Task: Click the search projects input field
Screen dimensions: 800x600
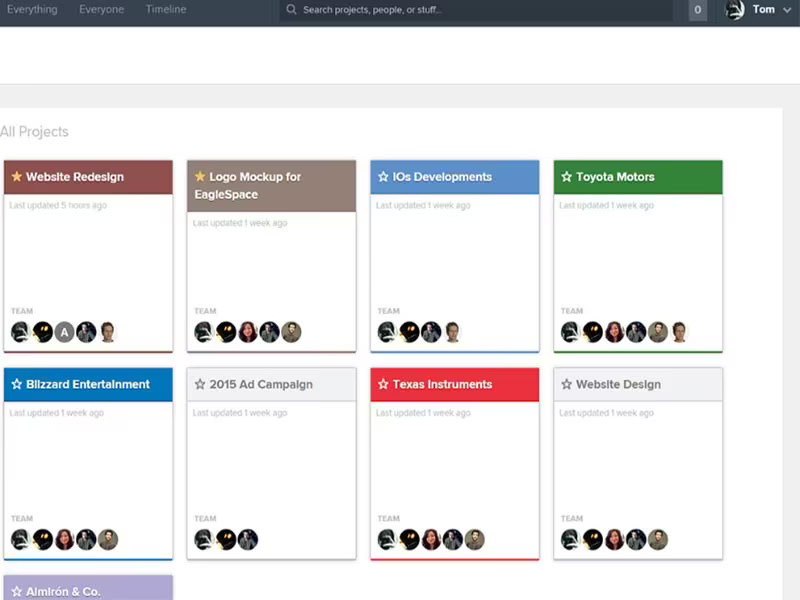Action: point(476,10)
